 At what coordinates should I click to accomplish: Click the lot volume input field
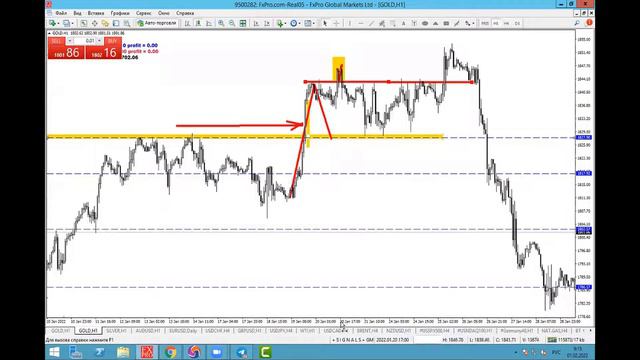(x=84, y=41)
